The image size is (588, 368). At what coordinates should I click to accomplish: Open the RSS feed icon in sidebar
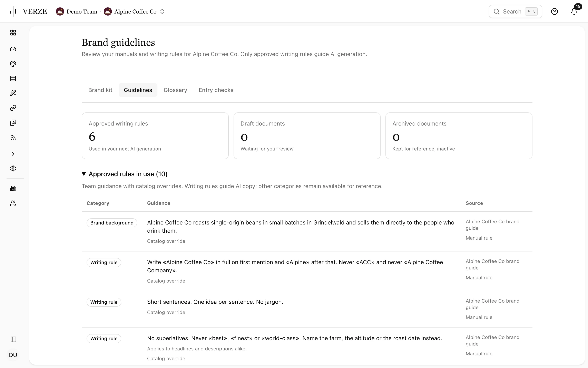coord(13,138)
